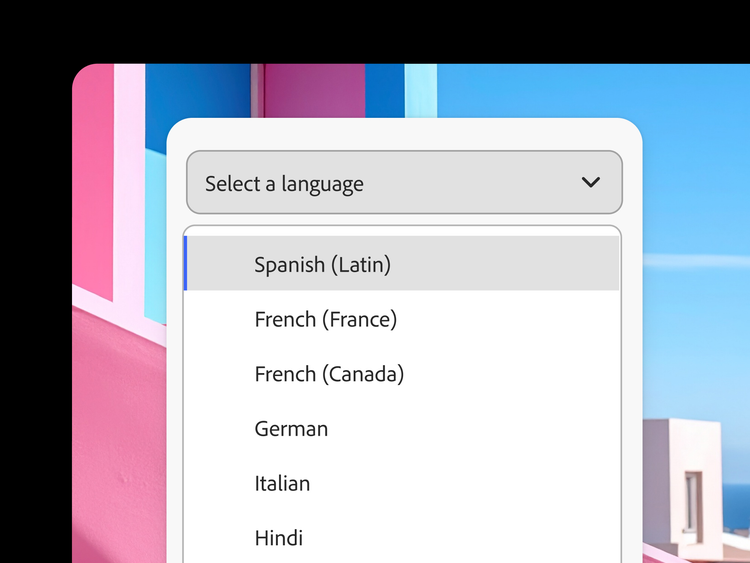Select Hindi in the language menu
The height and width of the screenshot is (563, 750).
[x=278, y=538]
